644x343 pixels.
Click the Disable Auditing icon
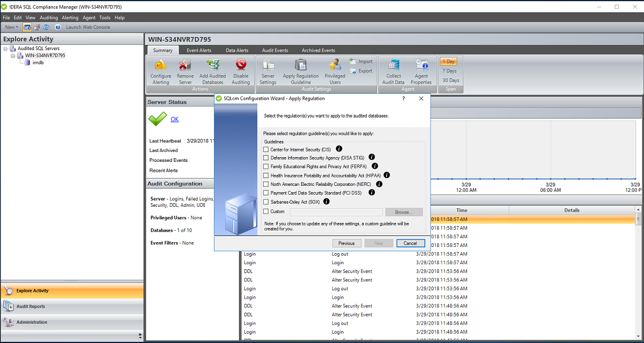coord(241,65)
